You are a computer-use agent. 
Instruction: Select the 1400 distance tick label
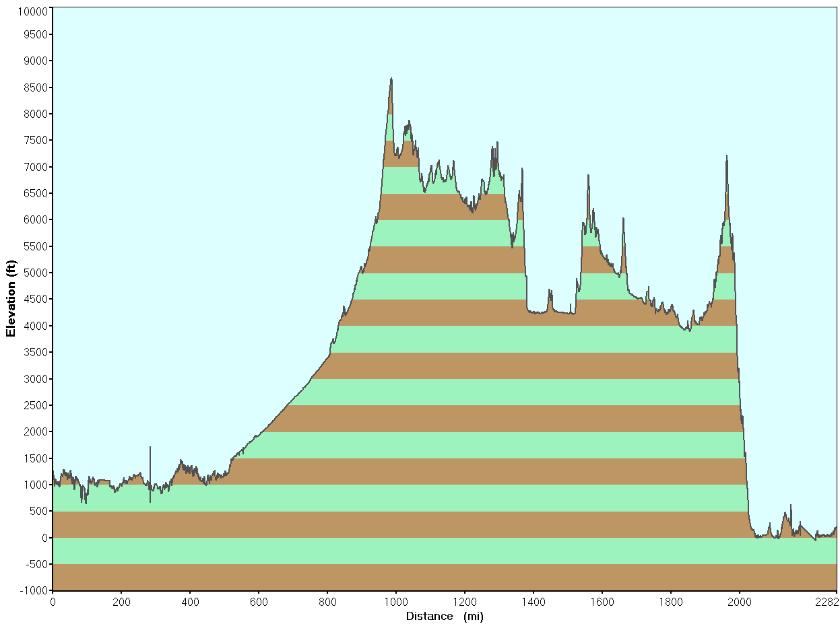tap(534, 602)
